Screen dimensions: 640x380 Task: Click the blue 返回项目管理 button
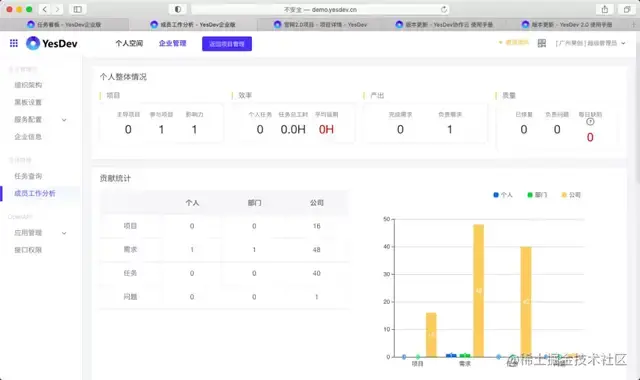click(227, 44)
